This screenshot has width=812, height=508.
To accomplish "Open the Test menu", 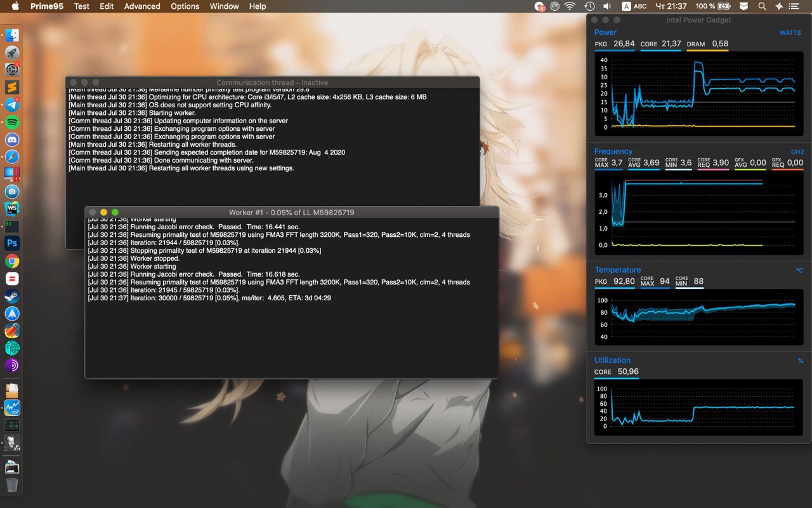I will [x=82, y=6].
